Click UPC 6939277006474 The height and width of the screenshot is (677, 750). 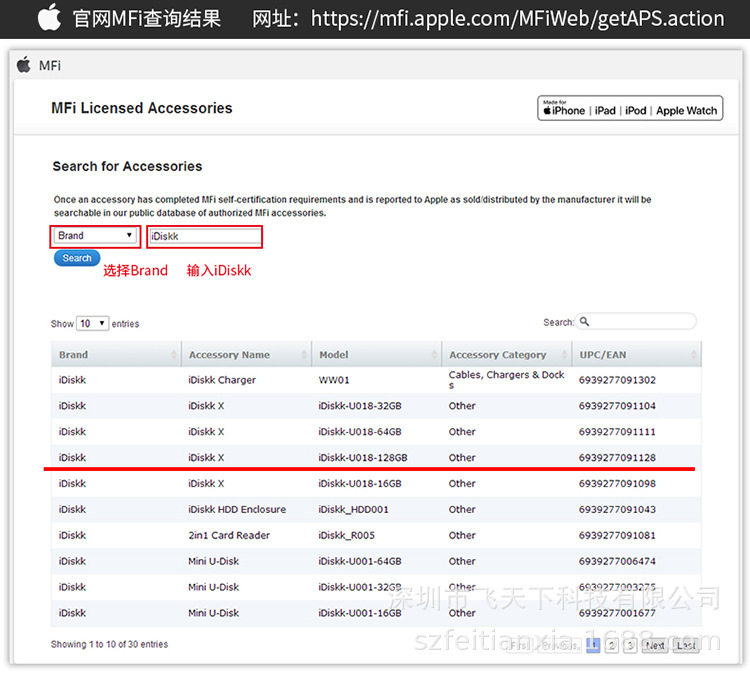click(x=617, y=561)
